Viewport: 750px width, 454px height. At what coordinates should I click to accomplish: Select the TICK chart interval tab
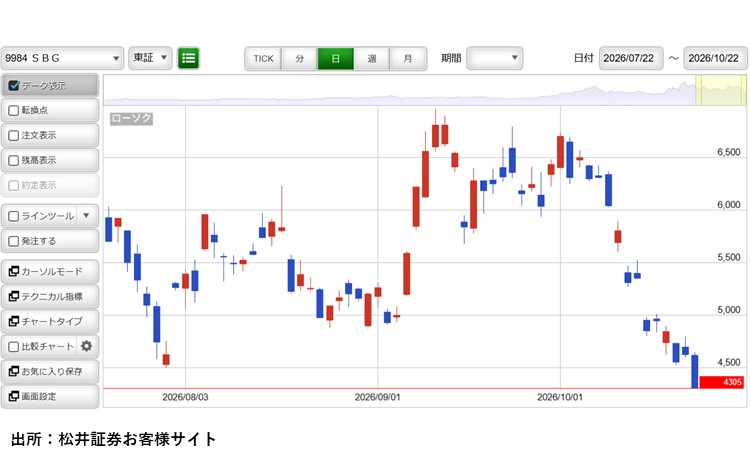pyautogui.click(x=263, y=59)
